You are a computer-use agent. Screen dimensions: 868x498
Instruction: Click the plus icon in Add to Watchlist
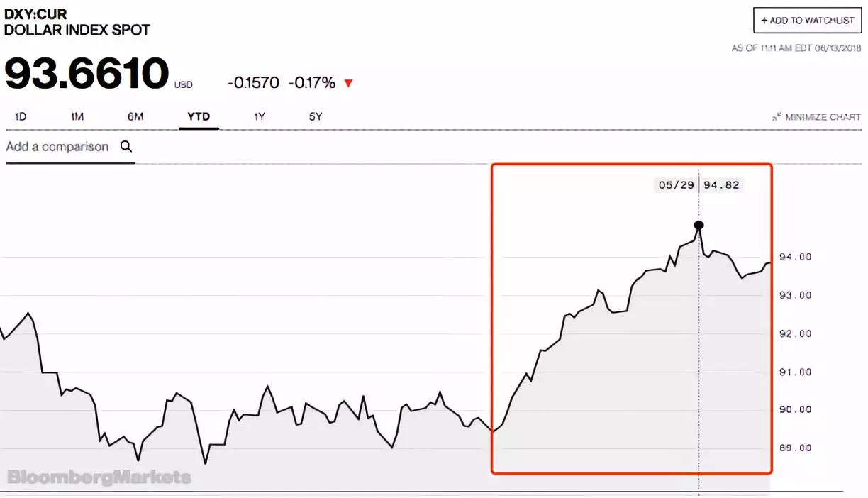coord(764,21)
